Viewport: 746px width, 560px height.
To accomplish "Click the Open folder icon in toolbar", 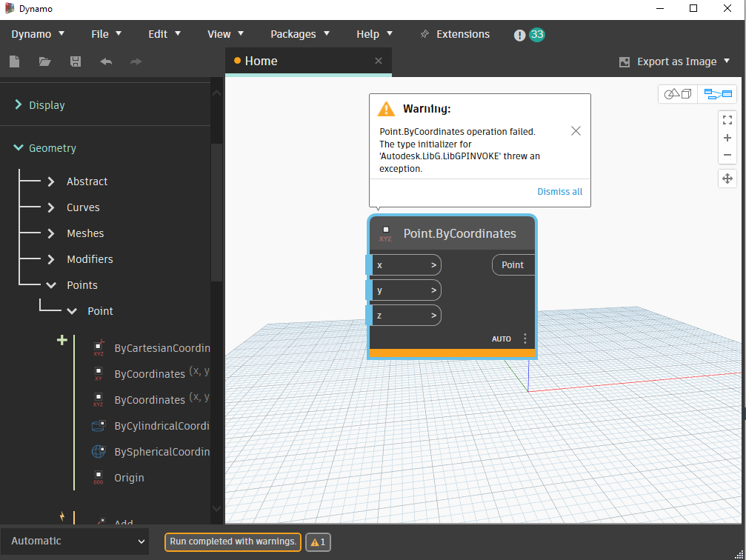I will [x=45, y=62].
